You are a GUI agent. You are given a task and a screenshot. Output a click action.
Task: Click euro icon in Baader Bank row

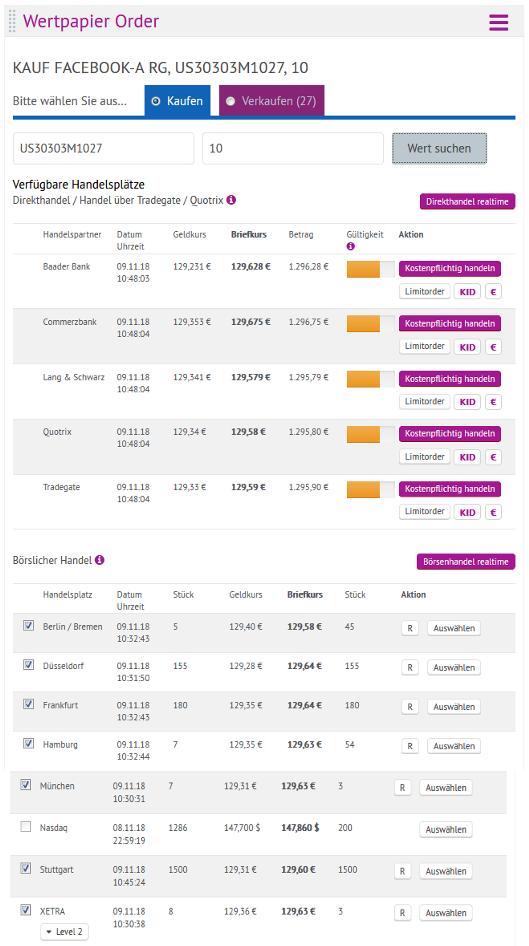click(x=493, y=292)
